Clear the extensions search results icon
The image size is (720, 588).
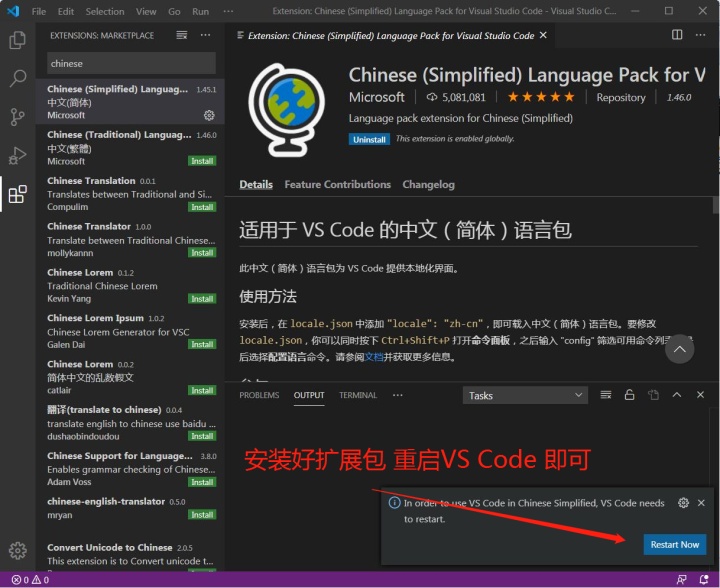(182, 35)
